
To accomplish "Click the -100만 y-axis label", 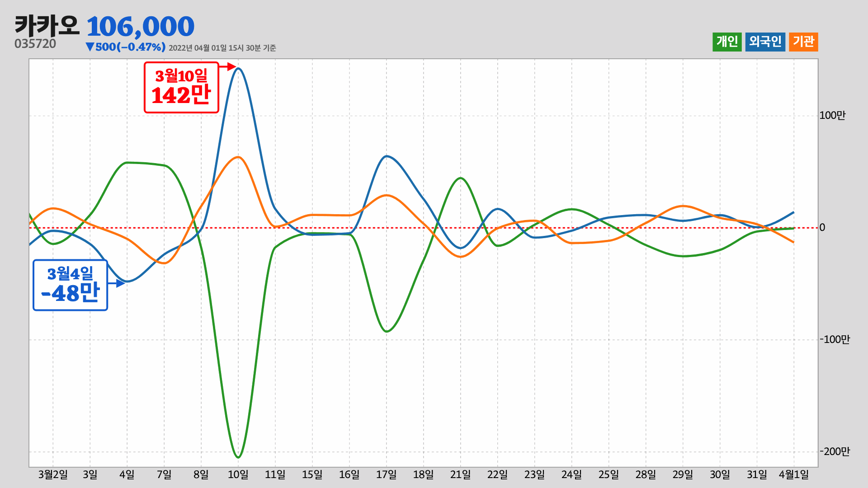I will 835,340.
